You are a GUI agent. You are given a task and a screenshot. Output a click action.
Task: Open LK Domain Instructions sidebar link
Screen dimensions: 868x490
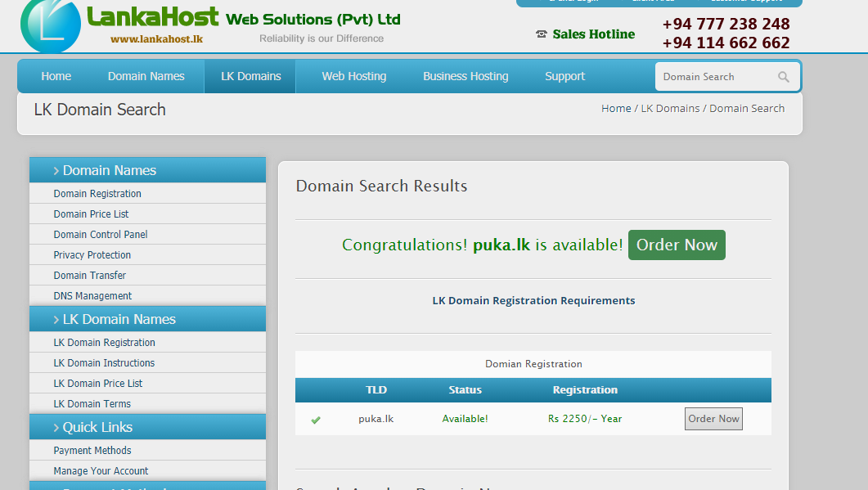coord(104,363)
